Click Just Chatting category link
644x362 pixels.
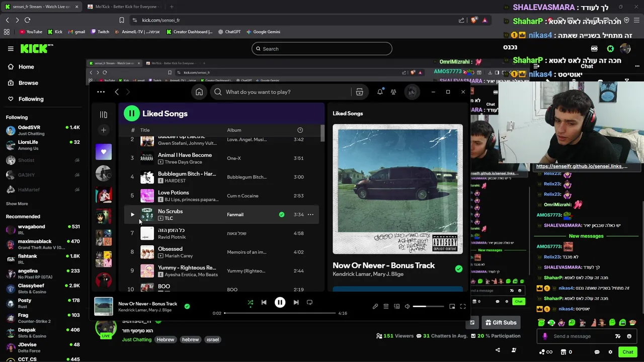click(x=136, y=340)
